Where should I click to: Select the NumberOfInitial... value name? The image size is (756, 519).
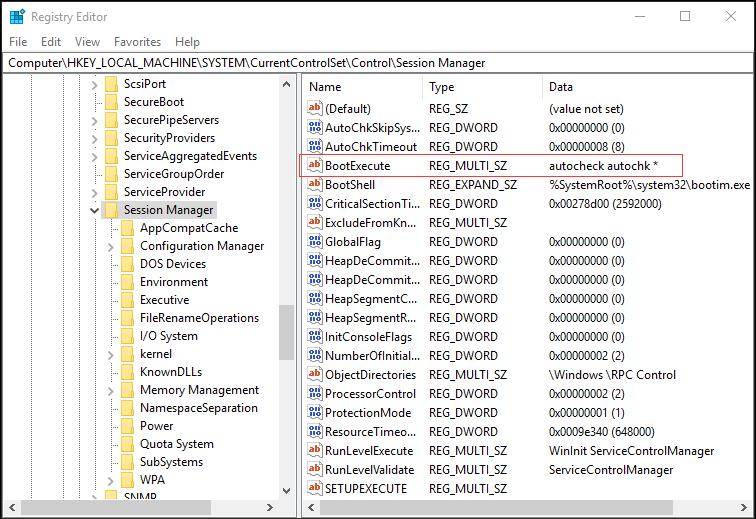click(372, 355)
